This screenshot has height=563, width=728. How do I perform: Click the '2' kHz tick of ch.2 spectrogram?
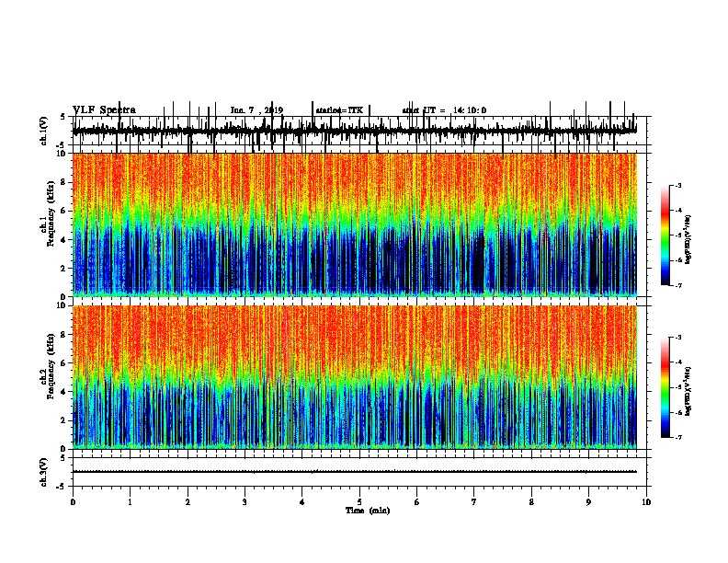[x=64, y=420]
